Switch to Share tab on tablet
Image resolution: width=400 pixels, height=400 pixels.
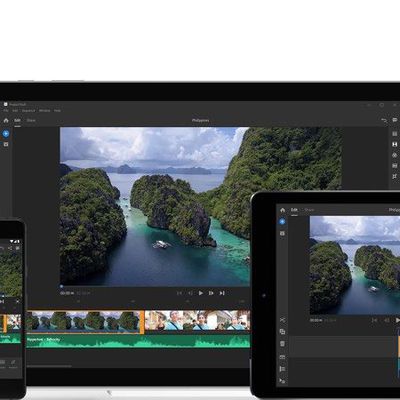pyautogui.click(x=309, y=210)
